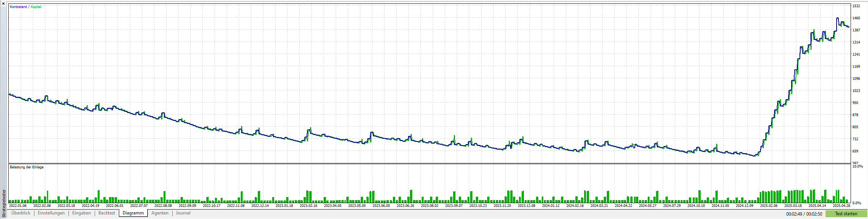Screen dimensions: 868x219
Task: Click the 2022.03.18 date label
Action: tap(66, 206)
